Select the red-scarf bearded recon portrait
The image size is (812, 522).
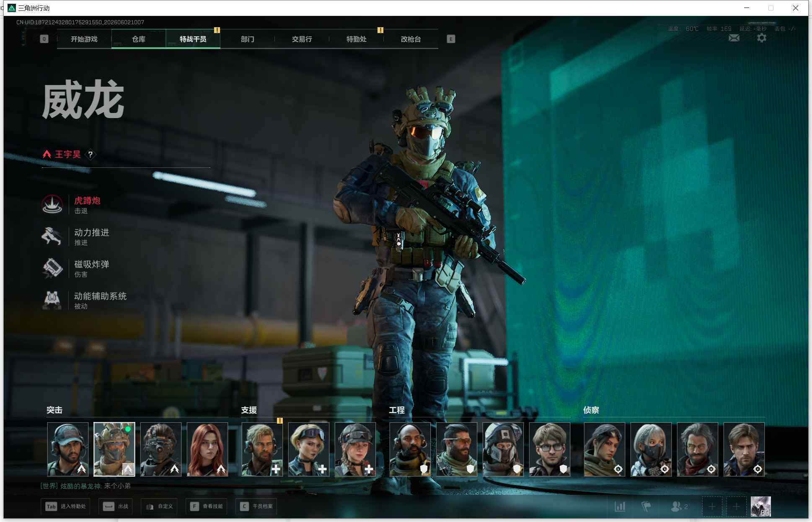click(698, 449)
